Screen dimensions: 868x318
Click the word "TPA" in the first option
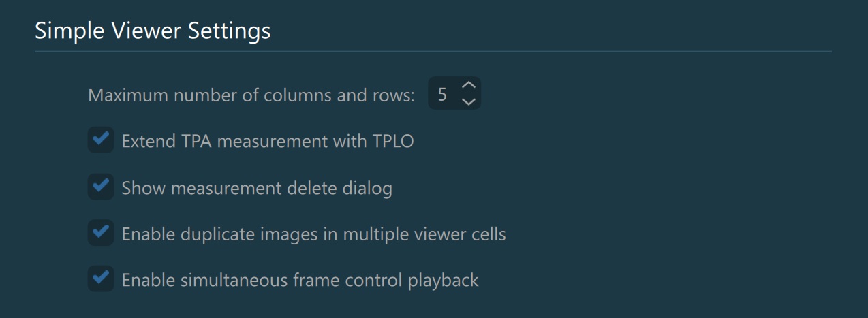click(198, 141)
